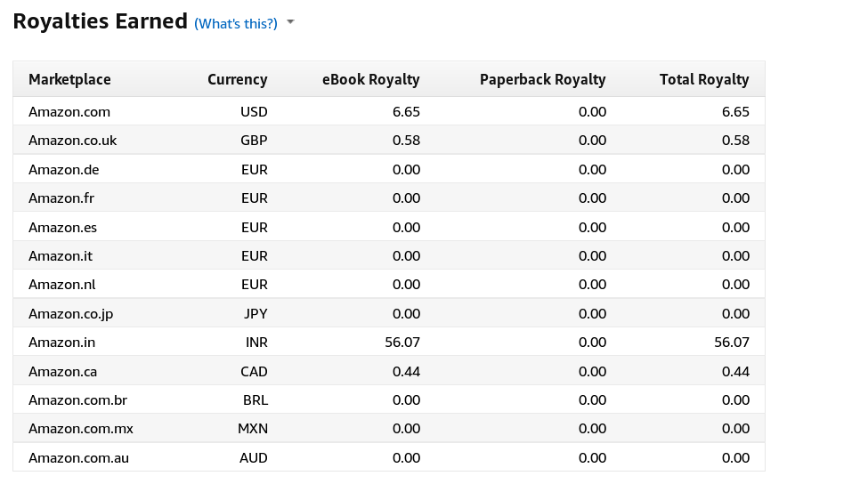Select the Amazon.com.br marketplace cell

[78, 399]
